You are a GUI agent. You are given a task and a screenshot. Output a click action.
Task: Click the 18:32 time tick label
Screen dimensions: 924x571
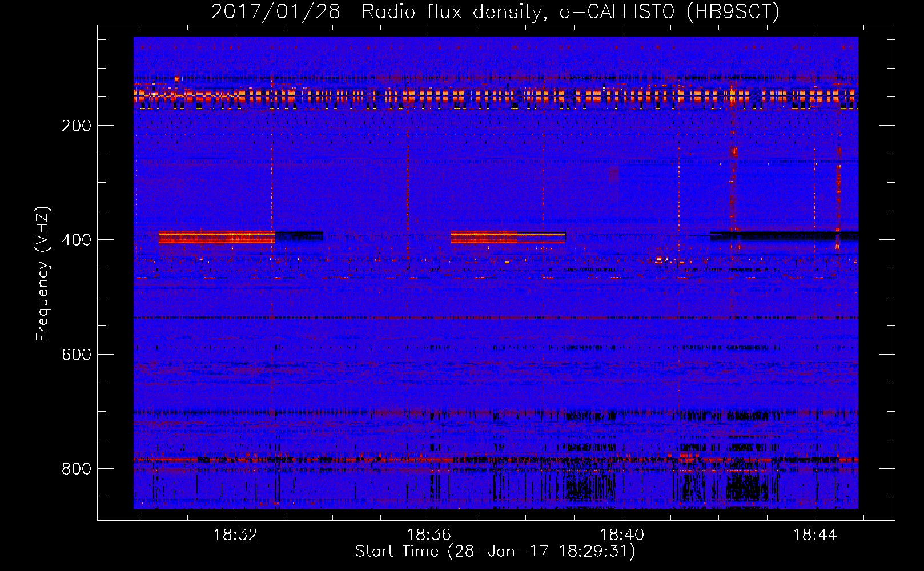(235, 534)
